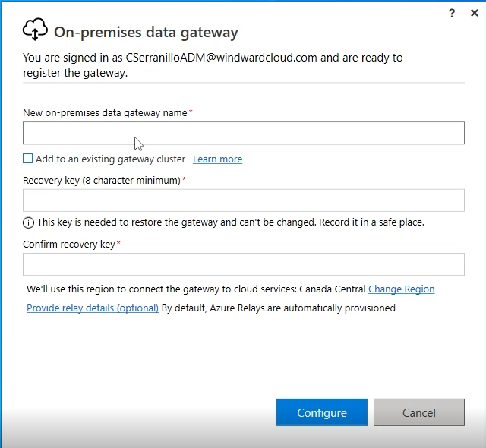This screenshot has height=448, width=486.
Task: Click the 'This key is needed to restore' note
Action: (231, 222)
